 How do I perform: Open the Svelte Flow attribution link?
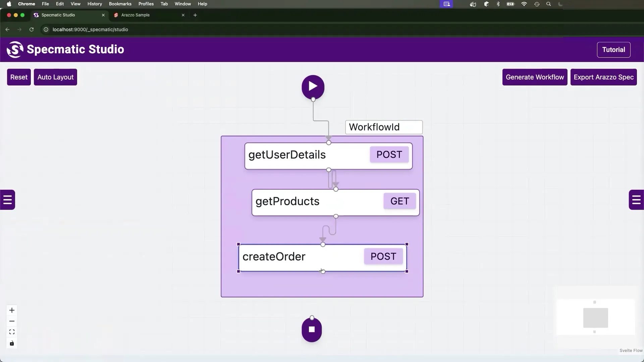click(631, 351)
